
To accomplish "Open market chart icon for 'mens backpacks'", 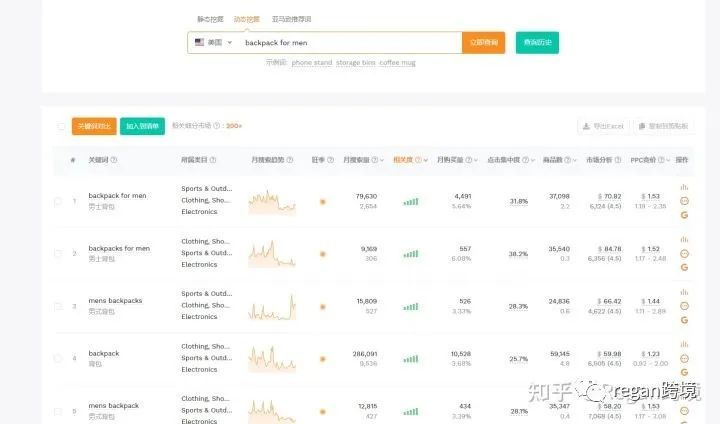I will click(x=684, y=292).
